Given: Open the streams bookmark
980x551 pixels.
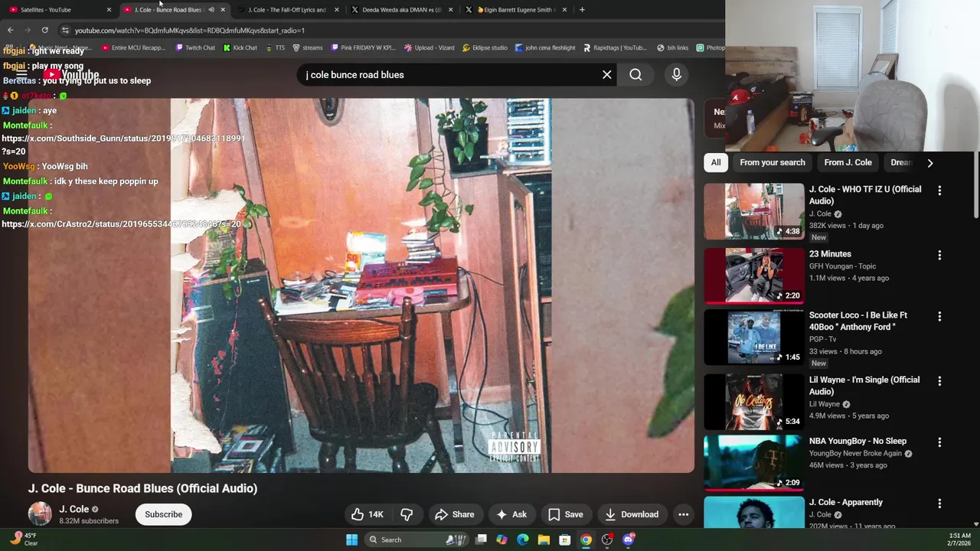Looking at the screenshot, I should (x=308, y=47).
